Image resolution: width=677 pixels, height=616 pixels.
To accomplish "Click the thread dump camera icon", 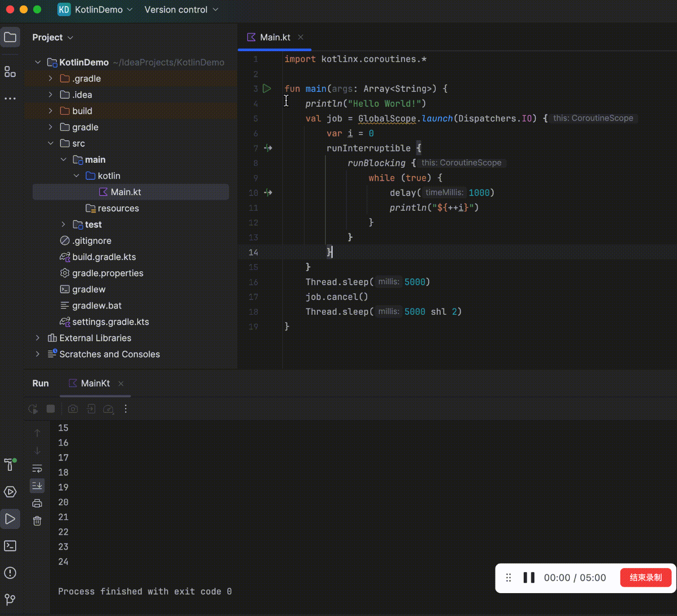I will 73,409.
